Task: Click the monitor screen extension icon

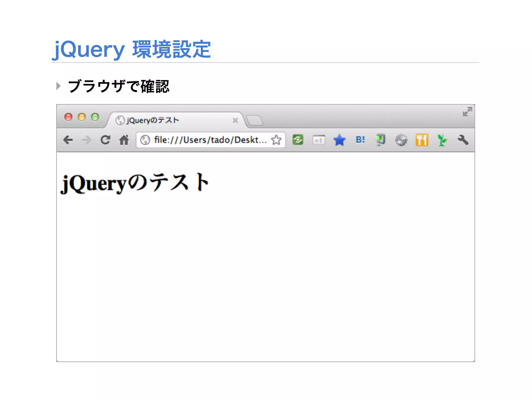Action: [380, 140]
